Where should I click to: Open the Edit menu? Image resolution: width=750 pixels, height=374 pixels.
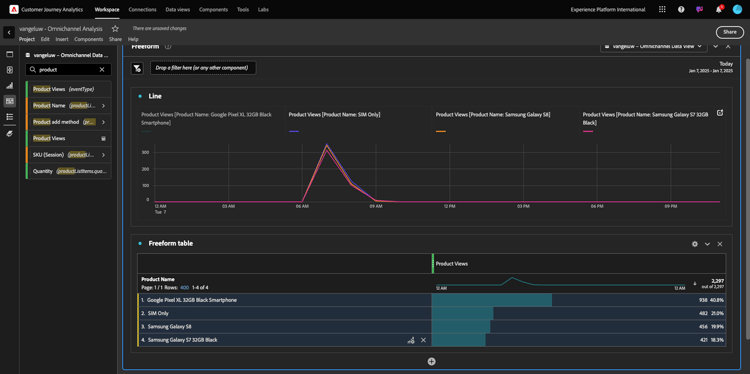45,39
